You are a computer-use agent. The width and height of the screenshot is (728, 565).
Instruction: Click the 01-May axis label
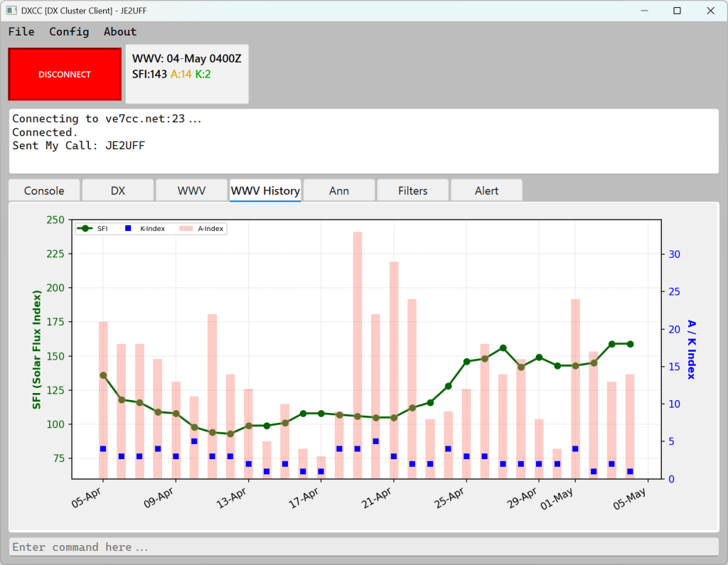click(557, 499)
